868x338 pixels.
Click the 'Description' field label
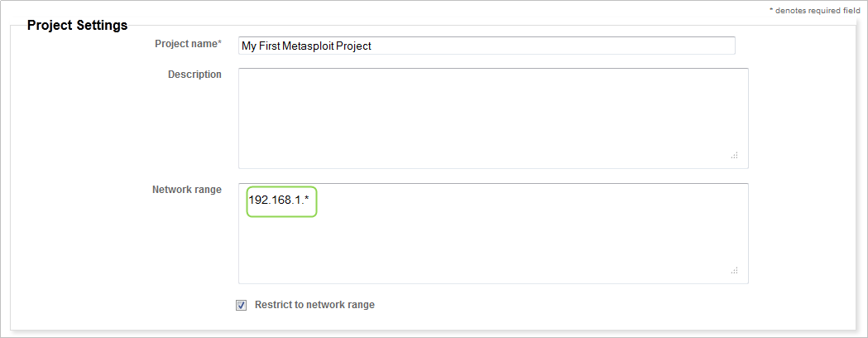pyautogui.click(x=194, y=75)
